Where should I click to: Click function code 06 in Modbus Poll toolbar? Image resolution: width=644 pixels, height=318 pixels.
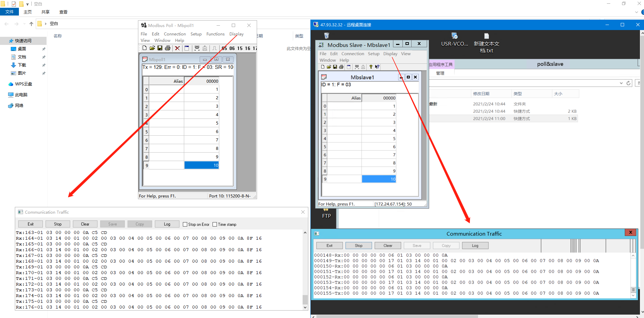(x=232, y=48)
